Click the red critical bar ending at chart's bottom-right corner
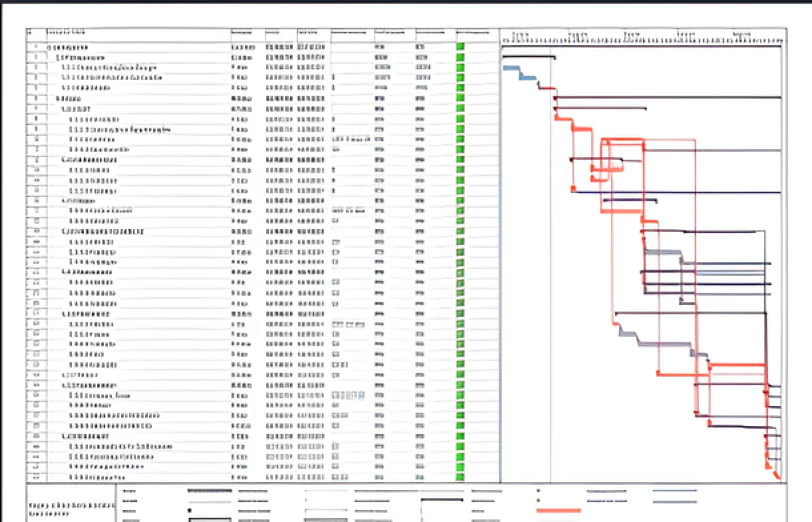 [777, 474]
